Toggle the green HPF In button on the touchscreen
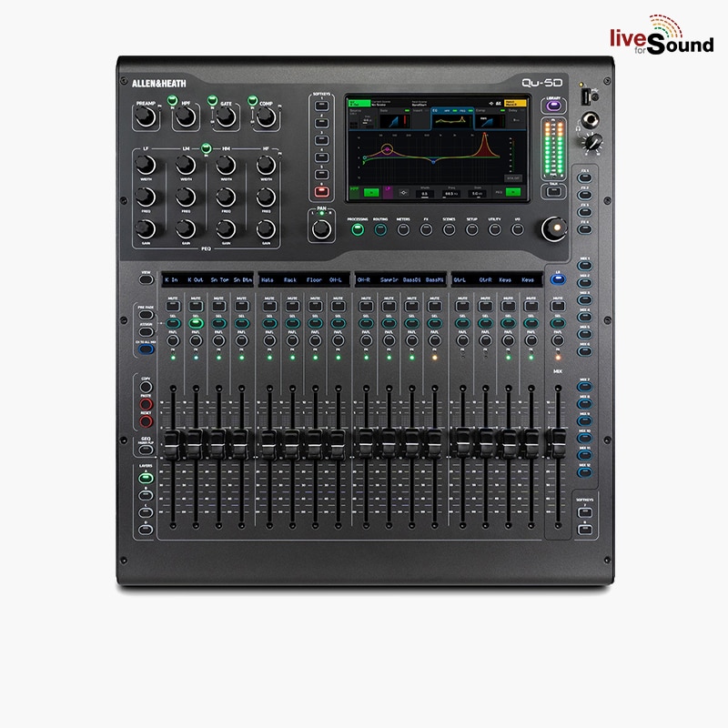The height and width of the screenshot is (728, 728). (x=370, y=192)
